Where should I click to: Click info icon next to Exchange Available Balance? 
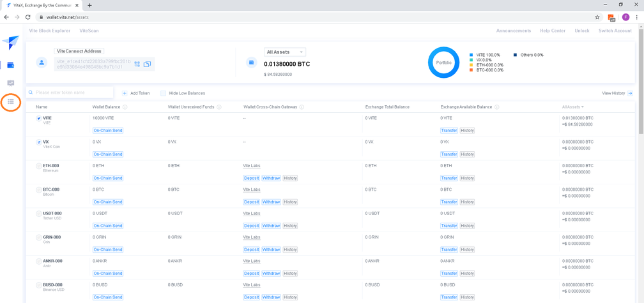point(496,107)
